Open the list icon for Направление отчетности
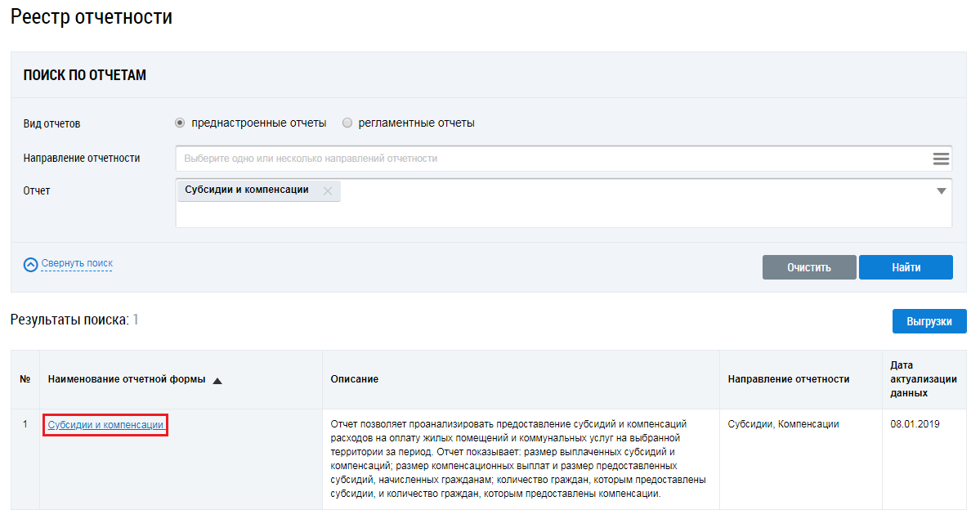Screen dimensions: 980x519 941,159
